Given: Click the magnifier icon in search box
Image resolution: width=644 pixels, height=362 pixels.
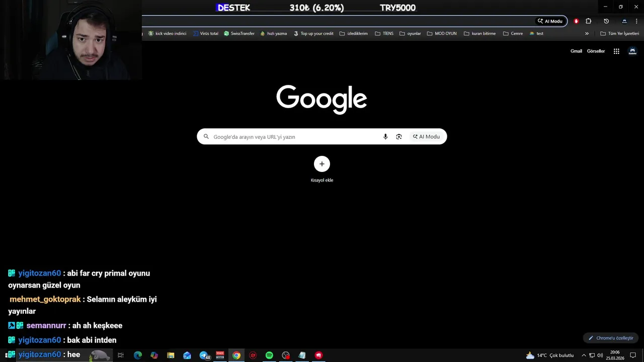Looking at the screenshot, I should point(206,137).
